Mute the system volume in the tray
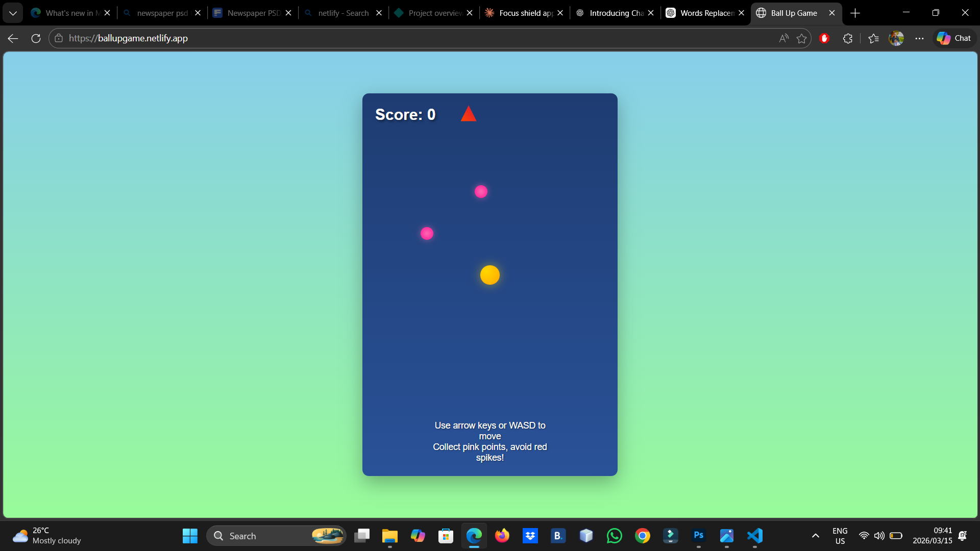This screenshot has width=980, height=551. tap(879, 536)
